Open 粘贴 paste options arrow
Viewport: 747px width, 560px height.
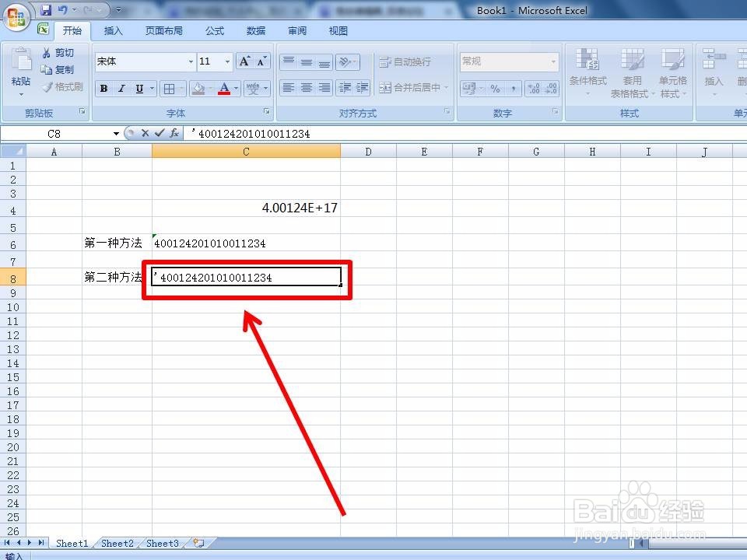21,95
